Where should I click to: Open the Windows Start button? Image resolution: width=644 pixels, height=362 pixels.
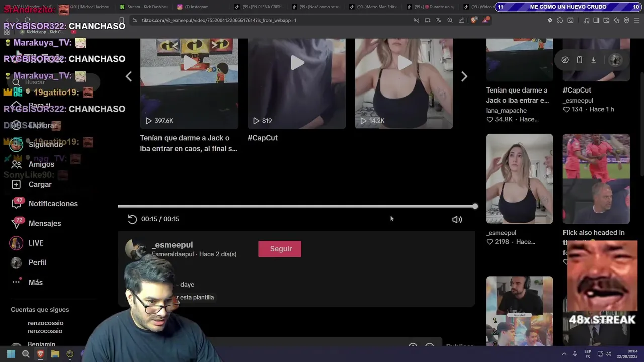pos(11,354)
